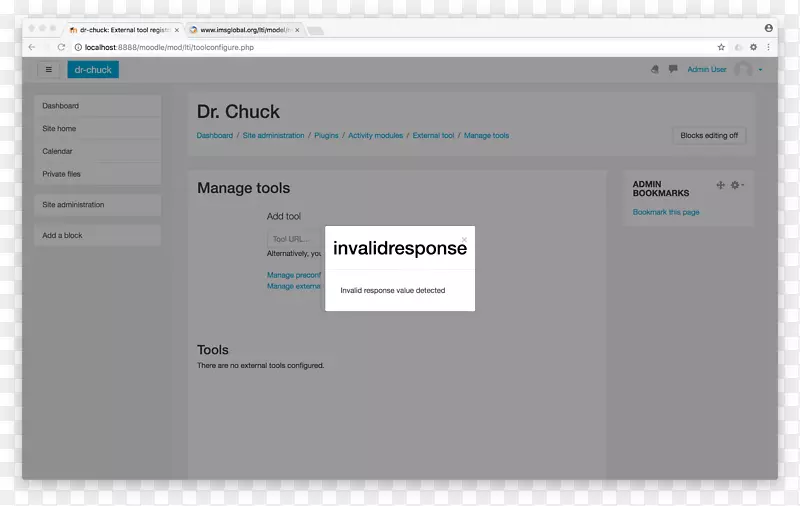Click the External tool breadcrumb link
This screenshot has height=506, width=800.
point(433,135)
